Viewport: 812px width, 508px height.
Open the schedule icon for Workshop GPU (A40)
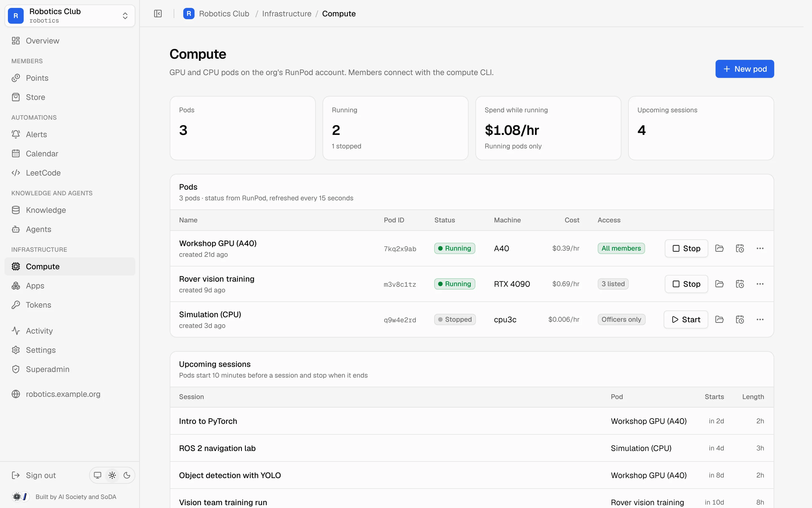click(740, 248)
